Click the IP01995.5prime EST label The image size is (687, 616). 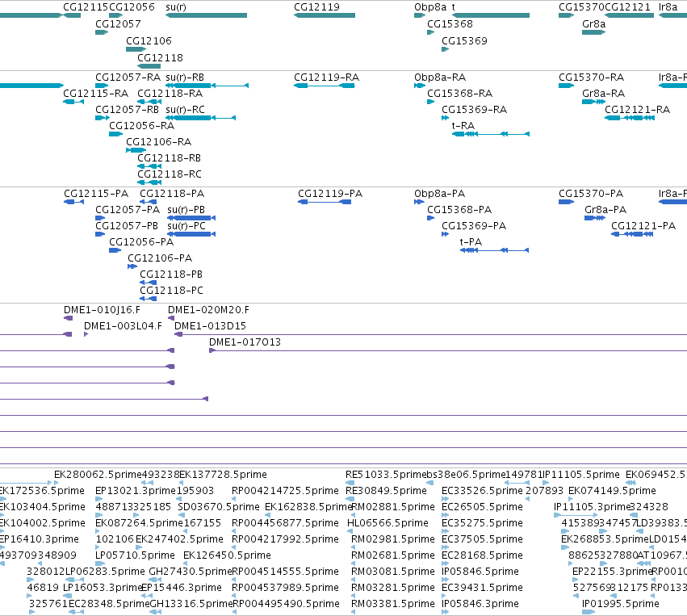click(621, 604)
